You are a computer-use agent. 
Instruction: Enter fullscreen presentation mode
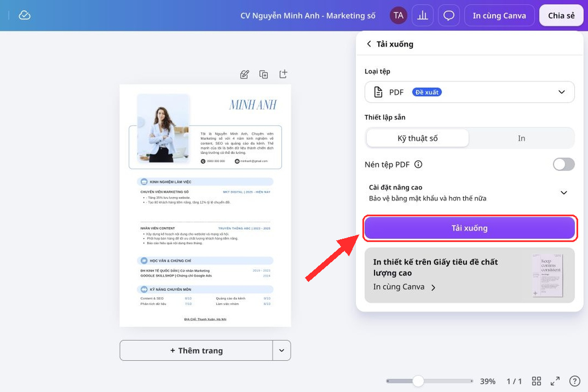coord(555,381)
